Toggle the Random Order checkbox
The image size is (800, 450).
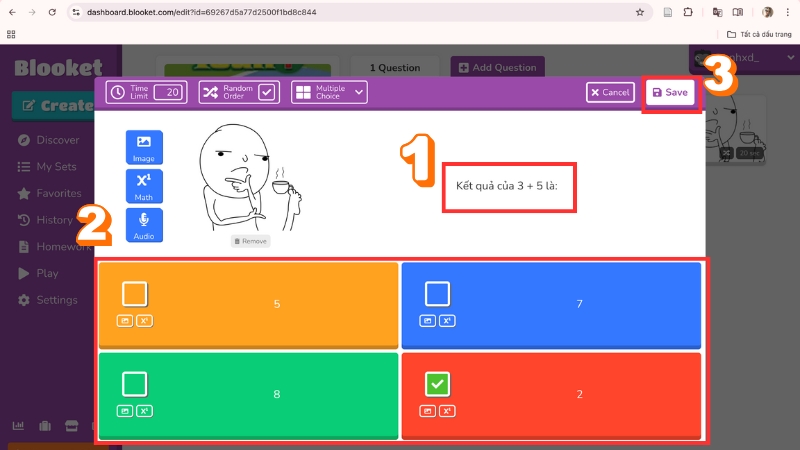tap(267, 92)
